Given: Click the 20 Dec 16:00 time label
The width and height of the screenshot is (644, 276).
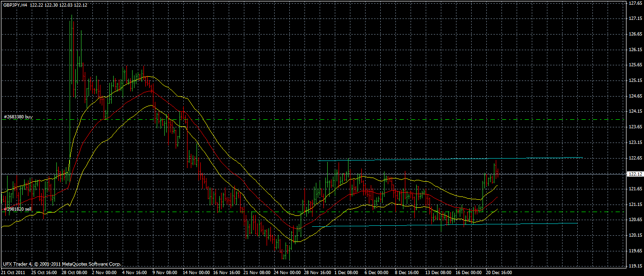Looking at the screenshot, I should click(499, 273).
